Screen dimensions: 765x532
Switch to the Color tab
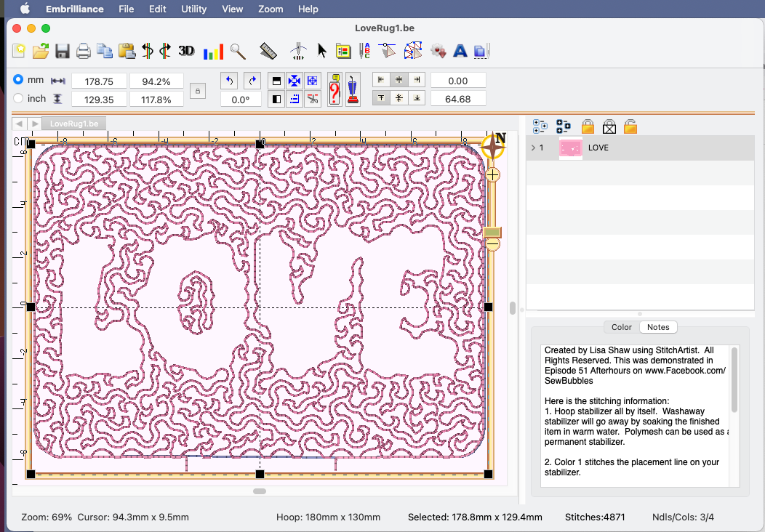pos(621,327)
